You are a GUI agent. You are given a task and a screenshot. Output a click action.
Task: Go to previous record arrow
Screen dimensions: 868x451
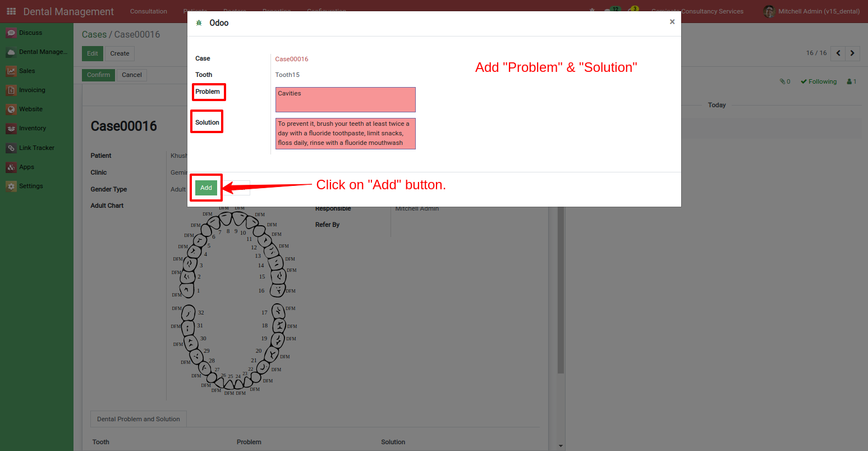point(838,53)
